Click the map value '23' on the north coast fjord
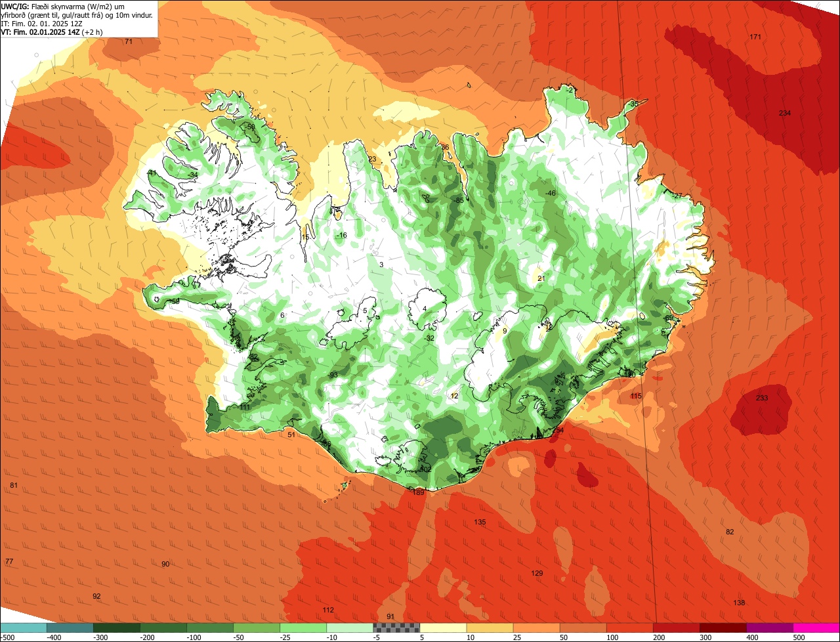The width and height of the screenshot is (840, 642). (372, 159)
